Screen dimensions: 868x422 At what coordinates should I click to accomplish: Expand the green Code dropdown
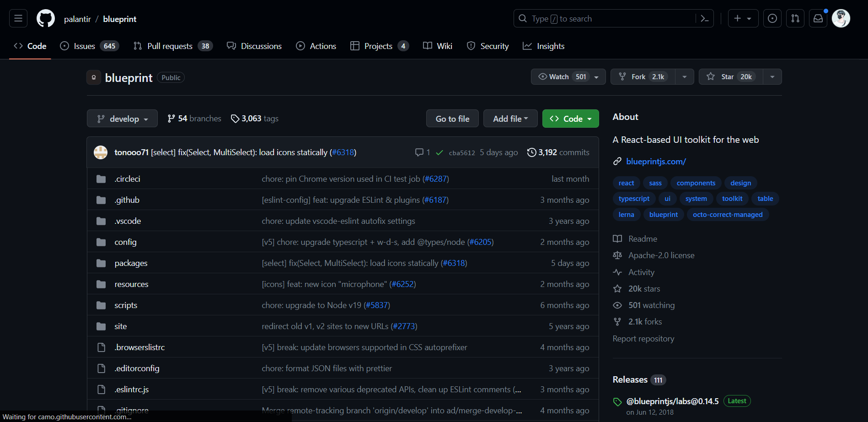click(x=570, y=119)
